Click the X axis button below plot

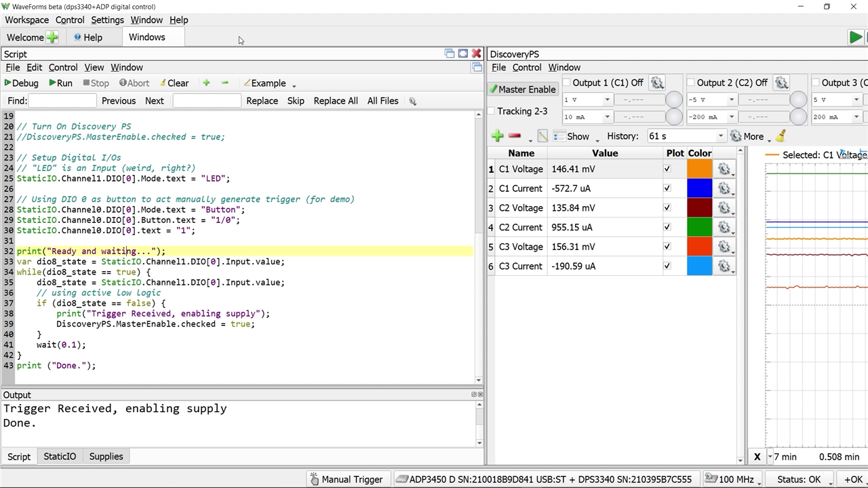click(757, 457)
